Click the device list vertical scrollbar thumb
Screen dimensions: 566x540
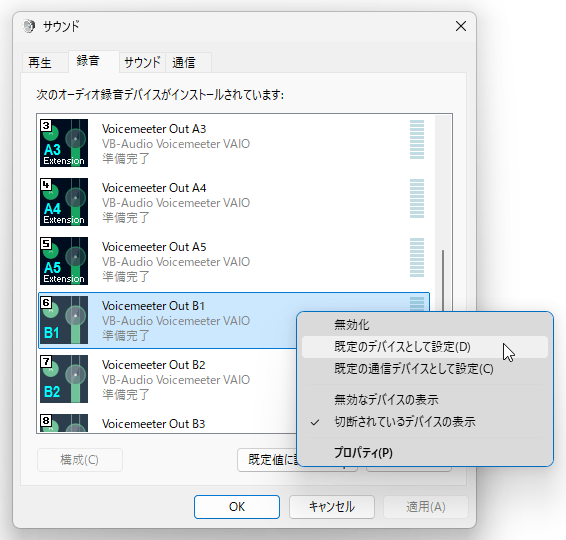(x=443, y=280)
